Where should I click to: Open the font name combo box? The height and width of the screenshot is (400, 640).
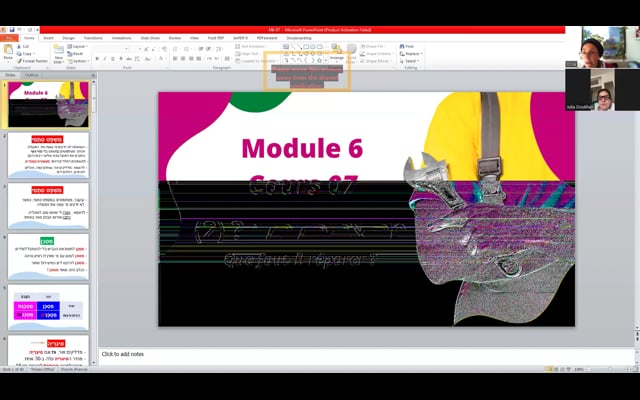(x=111, y=49)
